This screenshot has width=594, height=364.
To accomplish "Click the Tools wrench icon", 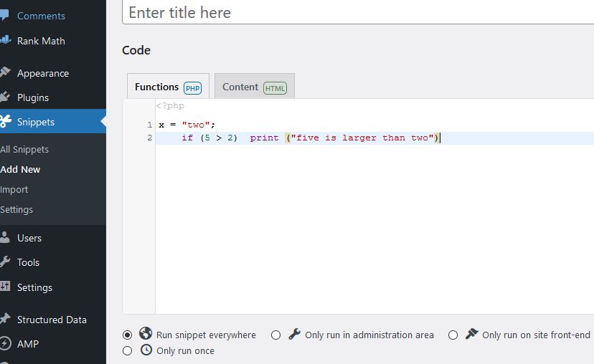I will [4, 262].
